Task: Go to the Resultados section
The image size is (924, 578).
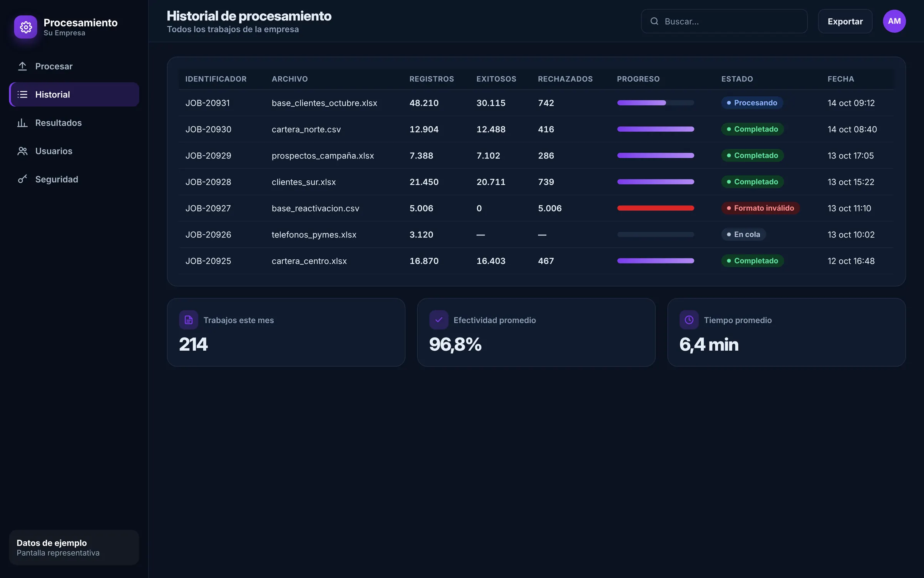Action: click(x=74, y=123)
